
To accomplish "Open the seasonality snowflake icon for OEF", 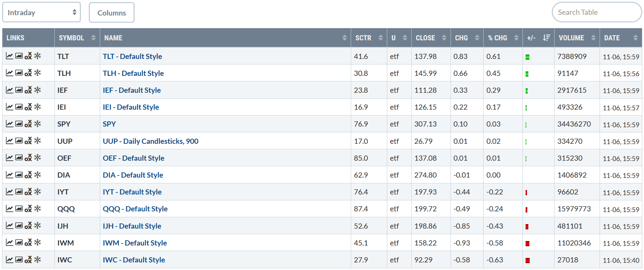I will point(38,158).
